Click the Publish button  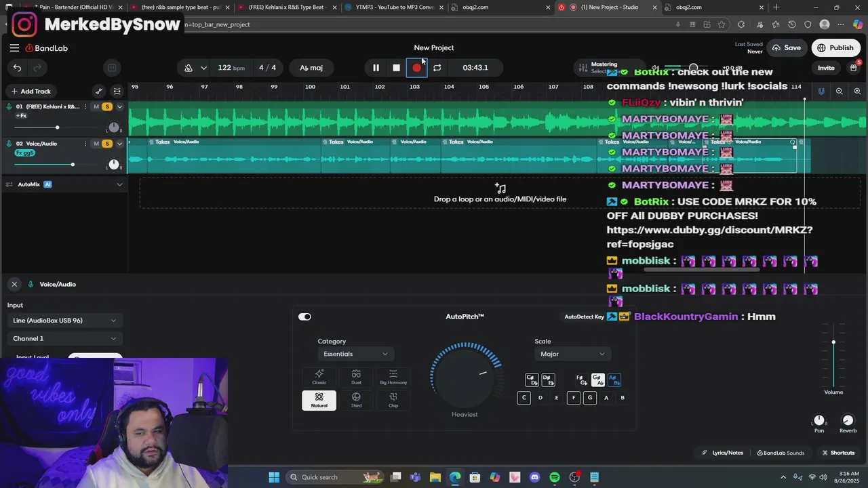point(835,48)
